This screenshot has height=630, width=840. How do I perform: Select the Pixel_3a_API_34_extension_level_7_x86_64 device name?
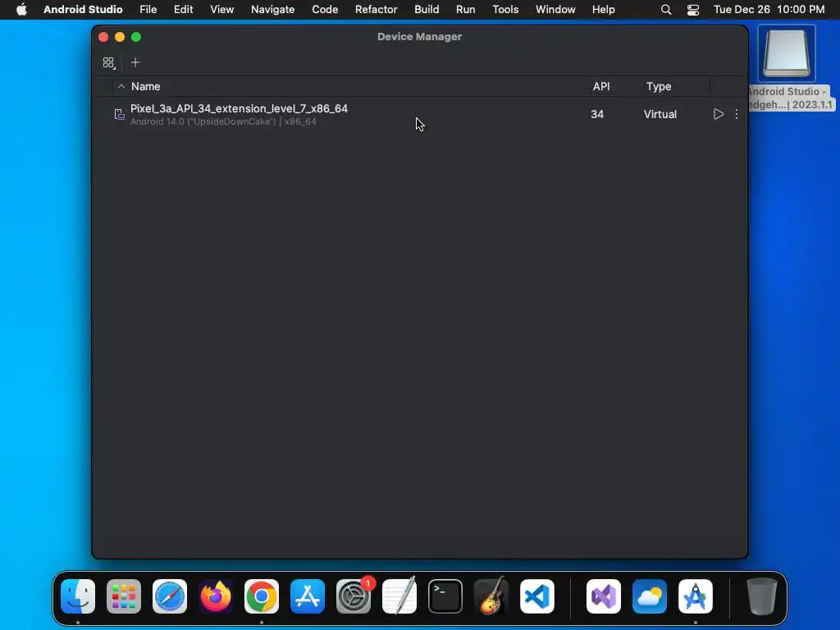[239, 108]
